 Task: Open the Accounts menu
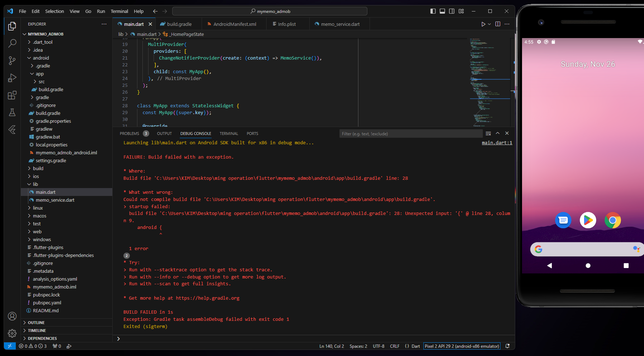[12, 316]
